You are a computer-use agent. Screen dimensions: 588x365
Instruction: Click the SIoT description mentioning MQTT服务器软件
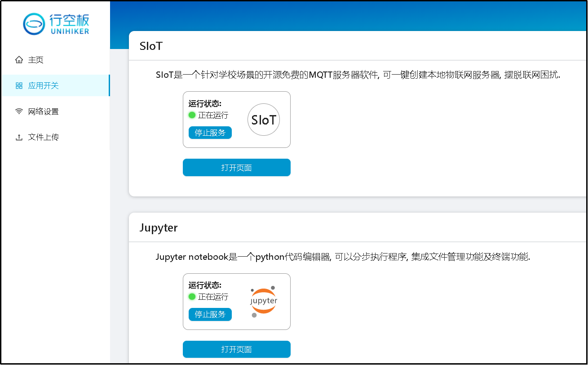click(358, 75)
